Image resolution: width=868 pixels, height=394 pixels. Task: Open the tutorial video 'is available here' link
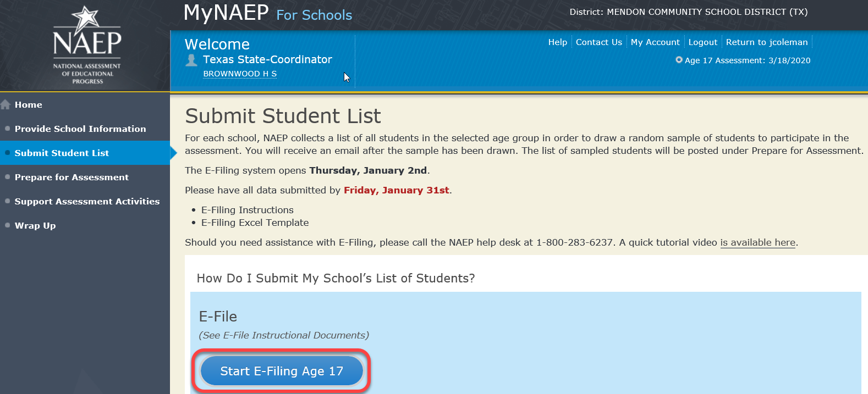tap(757, 242)
